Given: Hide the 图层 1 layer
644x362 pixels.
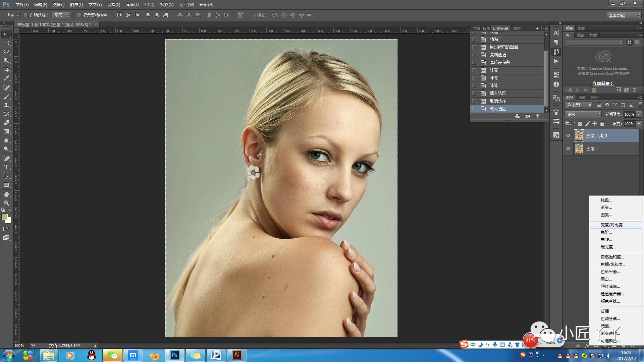Looking at the screenshot, I should point(568,149).
